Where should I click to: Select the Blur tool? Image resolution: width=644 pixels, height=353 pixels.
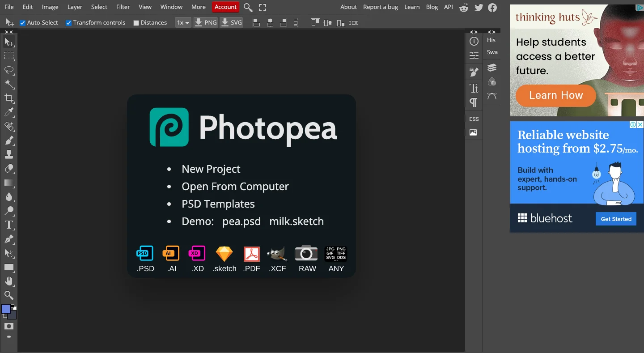click(x=8, y=197)
